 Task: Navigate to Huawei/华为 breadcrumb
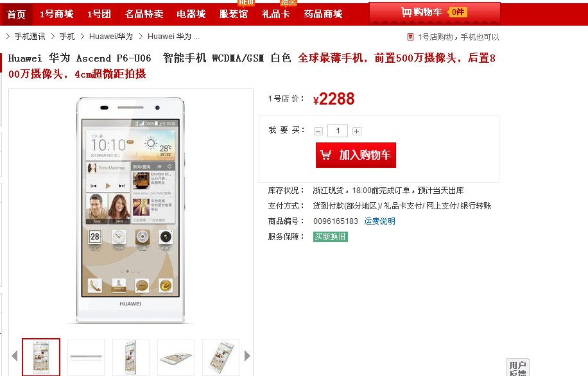(111, 37)
